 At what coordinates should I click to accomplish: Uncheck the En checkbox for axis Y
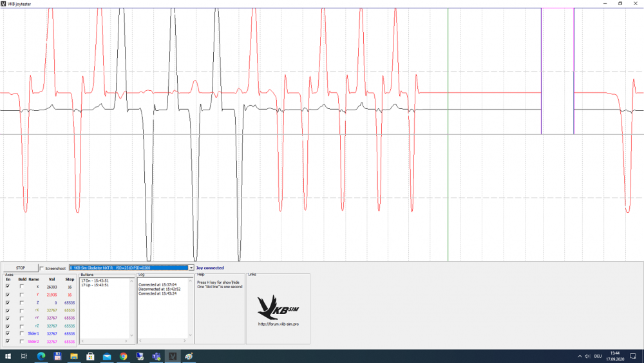tap(7, 295)
